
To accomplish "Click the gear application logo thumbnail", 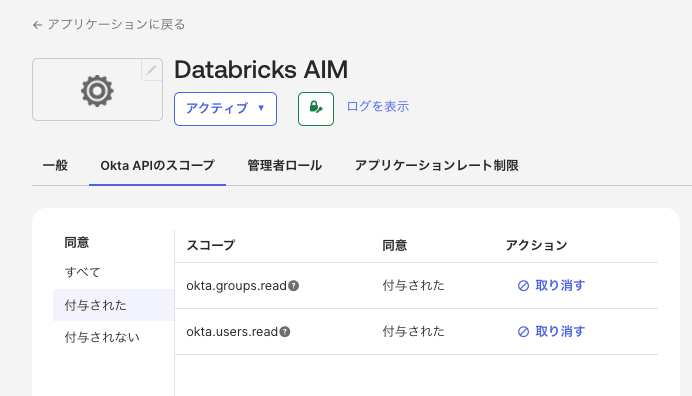I will pos(97,90).
